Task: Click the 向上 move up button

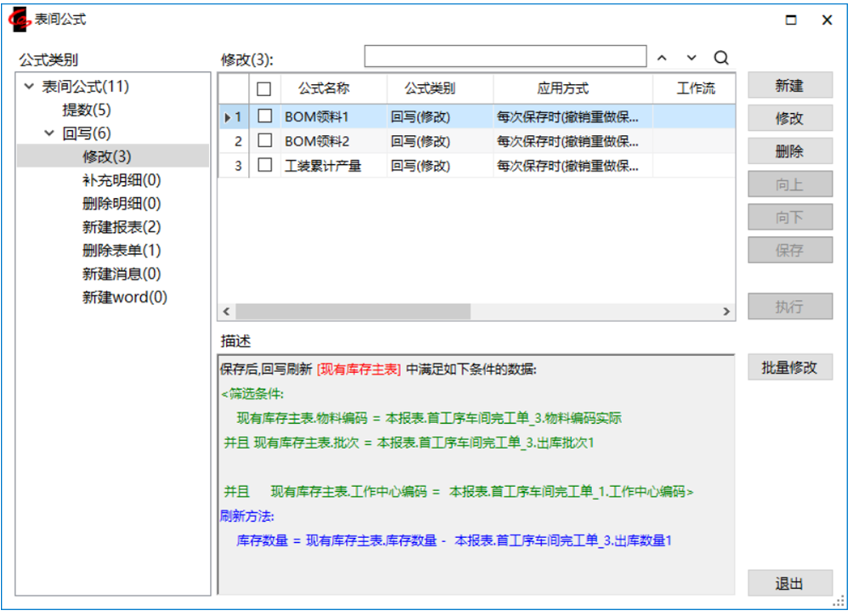Action: point(789,184)
